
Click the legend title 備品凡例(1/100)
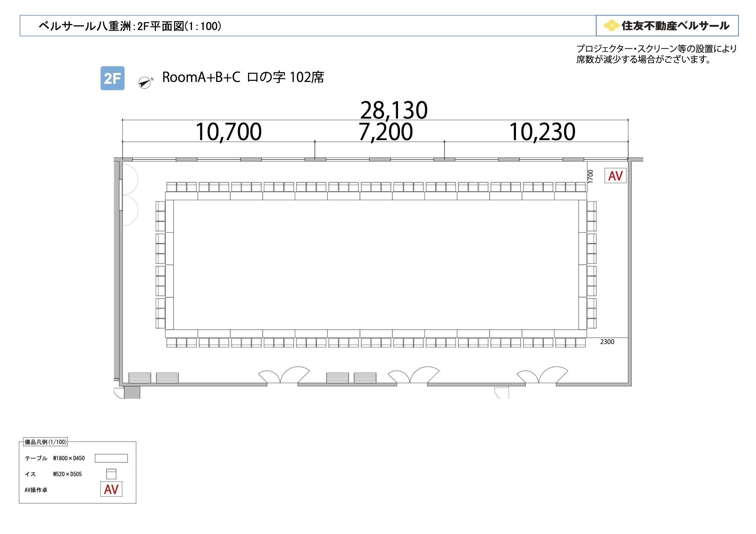tap(46, 442)
